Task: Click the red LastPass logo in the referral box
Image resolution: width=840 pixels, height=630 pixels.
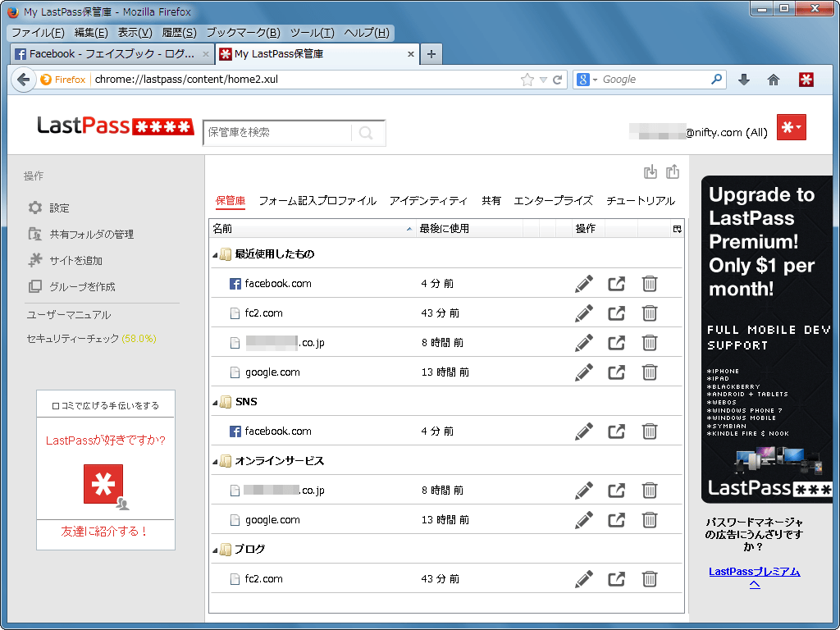Action: click(x=103, y=484)
